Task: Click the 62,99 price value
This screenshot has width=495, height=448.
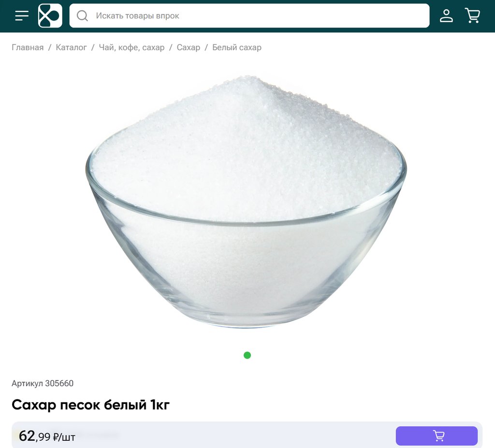Action: (x=34, y=436)
